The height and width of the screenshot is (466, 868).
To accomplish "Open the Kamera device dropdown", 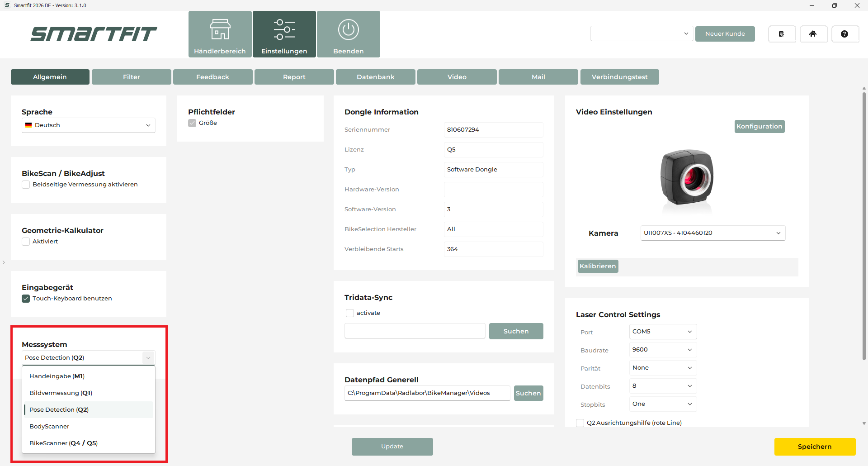I will tap(713, 233).
